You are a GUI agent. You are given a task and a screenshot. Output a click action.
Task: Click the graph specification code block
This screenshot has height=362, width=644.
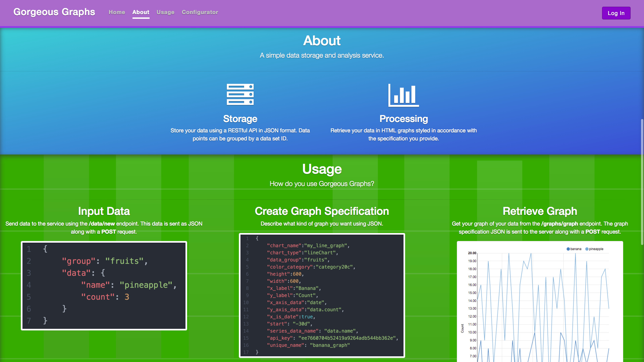pyautogui.click(x=322, y=295)
